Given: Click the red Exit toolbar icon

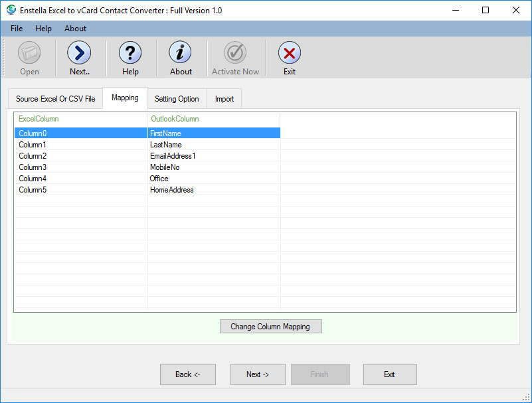Looking at the screenshot, I should (x=290, y=53).
